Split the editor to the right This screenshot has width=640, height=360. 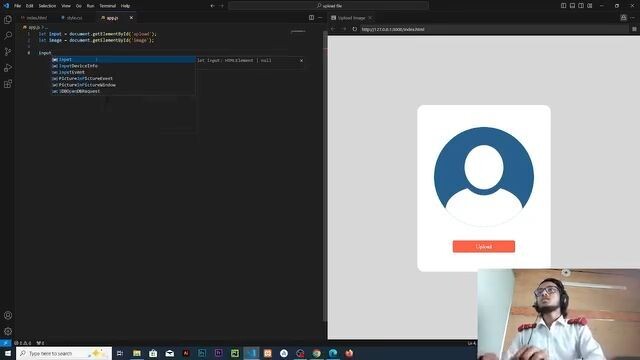pyautogui.click(x=311, y=18)
